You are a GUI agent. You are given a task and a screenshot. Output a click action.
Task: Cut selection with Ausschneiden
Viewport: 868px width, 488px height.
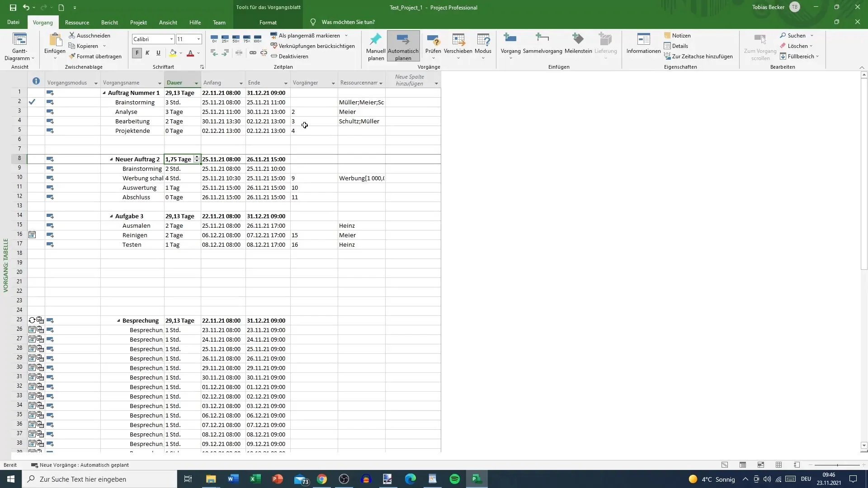(90, 35)
